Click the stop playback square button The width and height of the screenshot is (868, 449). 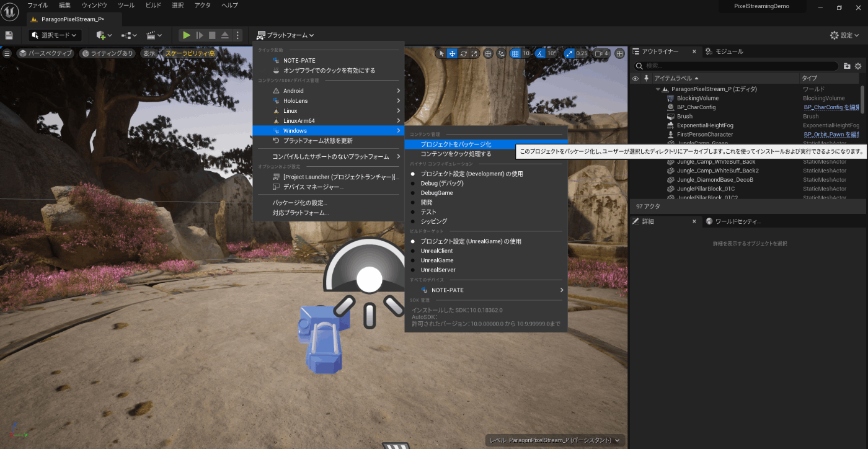coord(212,35)
